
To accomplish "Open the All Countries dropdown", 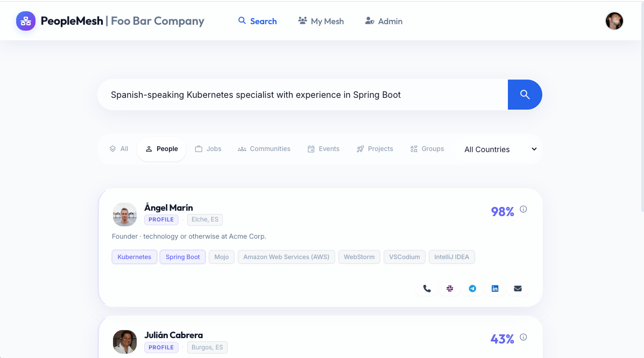I will click(x=500, y=149).
